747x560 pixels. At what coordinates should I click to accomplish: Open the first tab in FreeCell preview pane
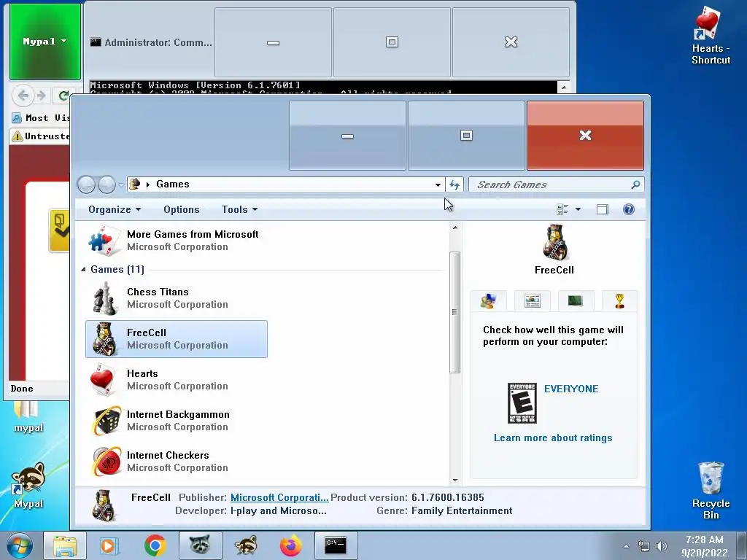(488, 301)
